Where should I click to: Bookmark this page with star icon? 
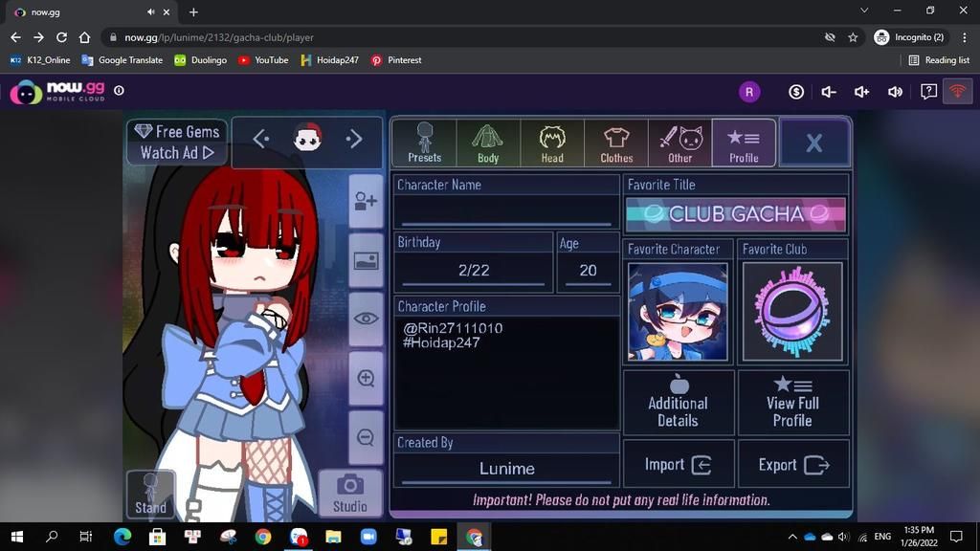853,37
